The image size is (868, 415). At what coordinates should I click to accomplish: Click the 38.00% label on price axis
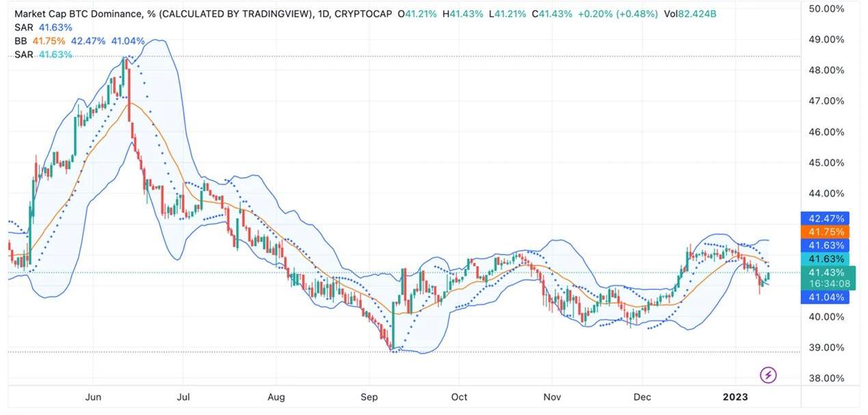pyautogui.click(x=826, y=378)
